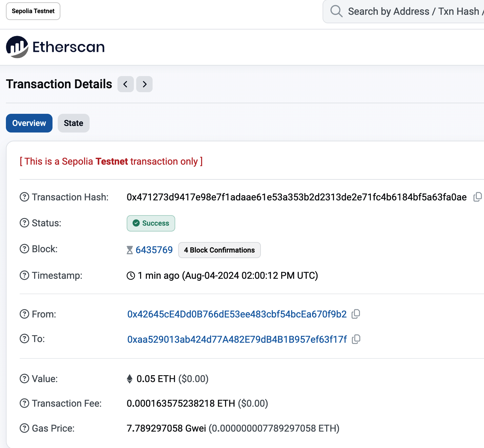The height and width of the screenshot is (448, 484).
Task: Copy the transaction hash
Action: [478, 197]
